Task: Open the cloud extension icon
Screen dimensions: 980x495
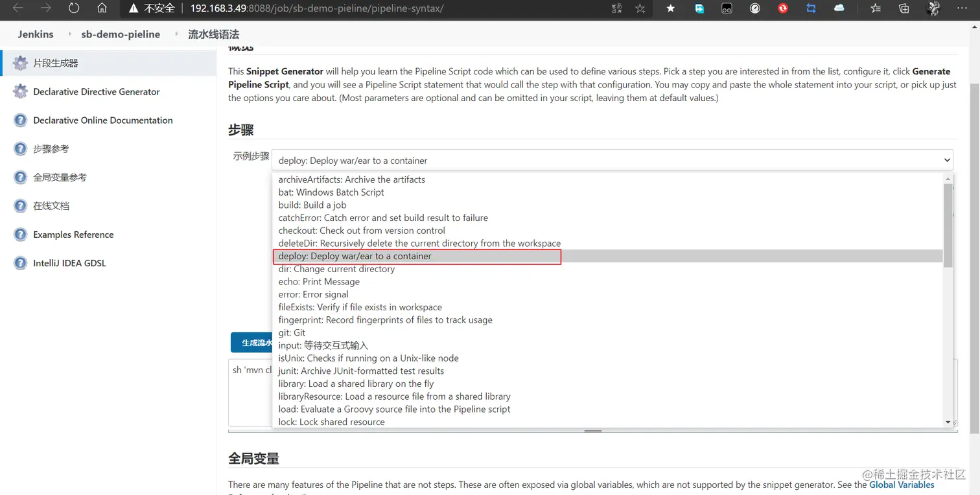Action: tap(839, 8)
